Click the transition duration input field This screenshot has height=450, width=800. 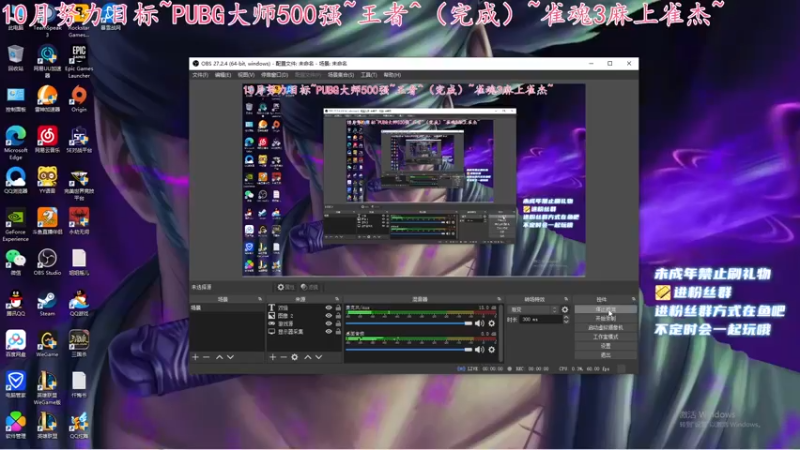(x=540, y=319)
